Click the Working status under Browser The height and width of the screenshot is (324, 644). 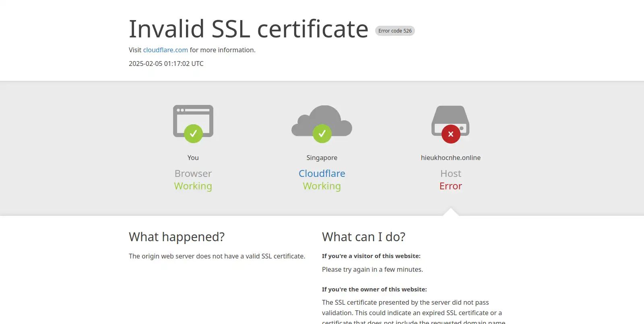point(193,186)
